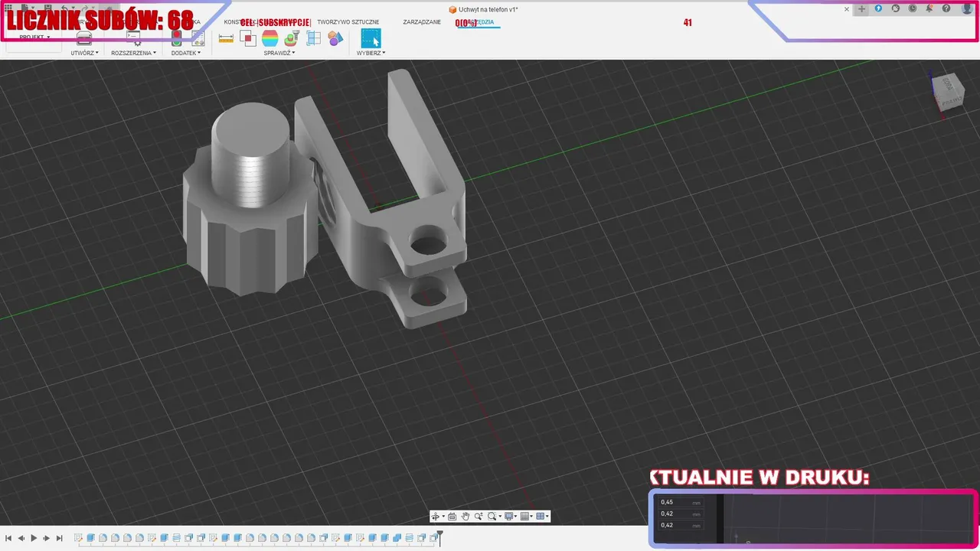Click the ViewCube in the viewport corner

tap(950, 92)
